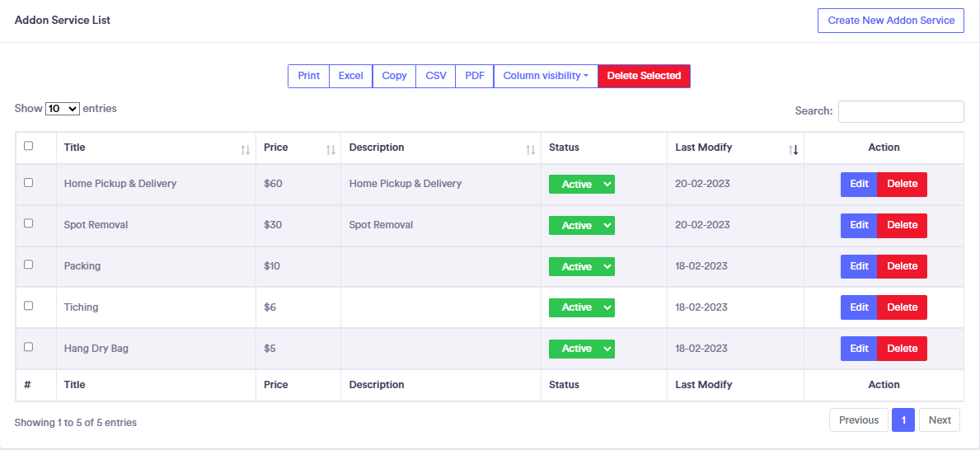The image size is (980, 450).
Task: Open Active status dropdown for Packing
Action: [582, 266]
